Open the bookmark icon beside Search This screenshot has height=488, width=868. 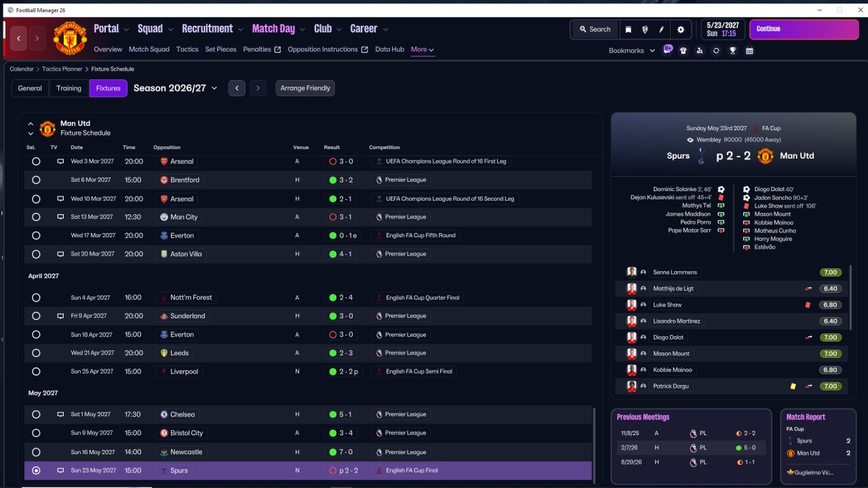(x=628, y=29)
